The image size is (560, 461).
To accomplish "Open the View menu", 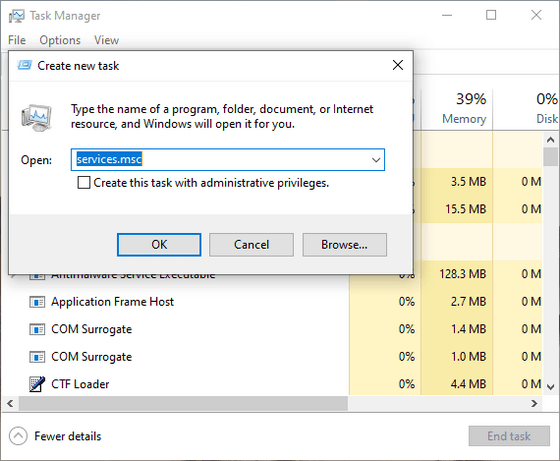I will (106, 40).
